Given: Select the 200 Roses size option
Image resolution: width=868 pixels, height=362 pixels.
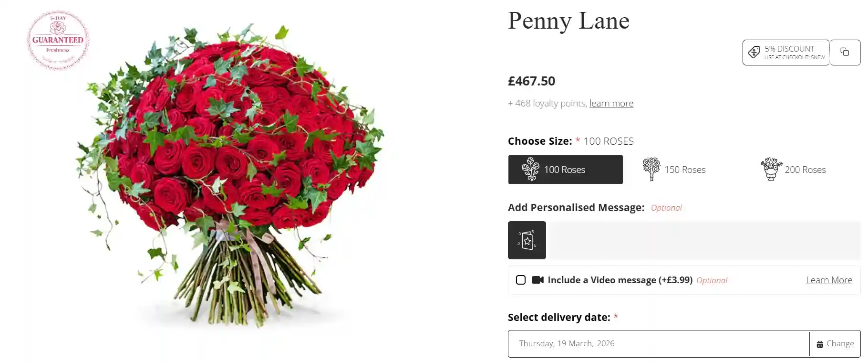Looking at the screenshot, I should point(805,170).
